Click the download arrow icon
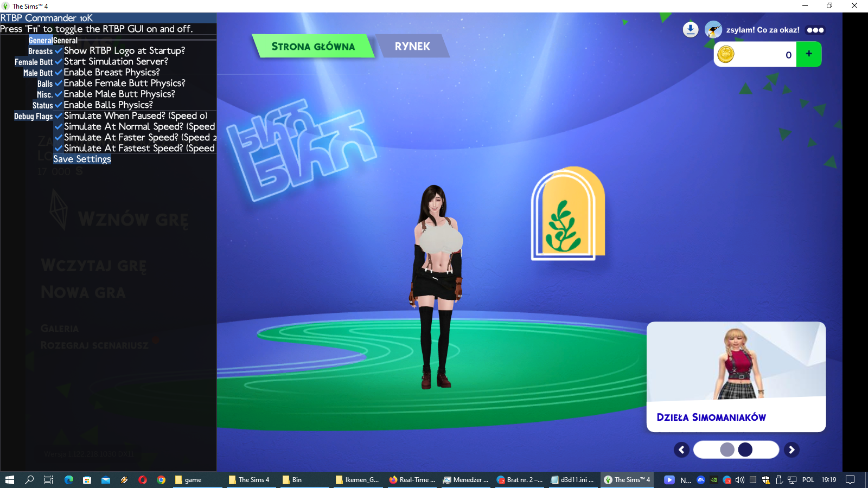Viewport: 868px width, 488px height. click(690, 29)
